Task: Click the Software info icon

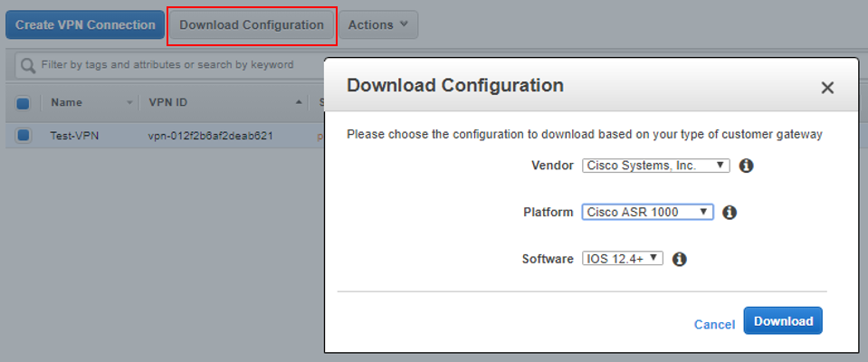Action: click(x=680, y=259)
